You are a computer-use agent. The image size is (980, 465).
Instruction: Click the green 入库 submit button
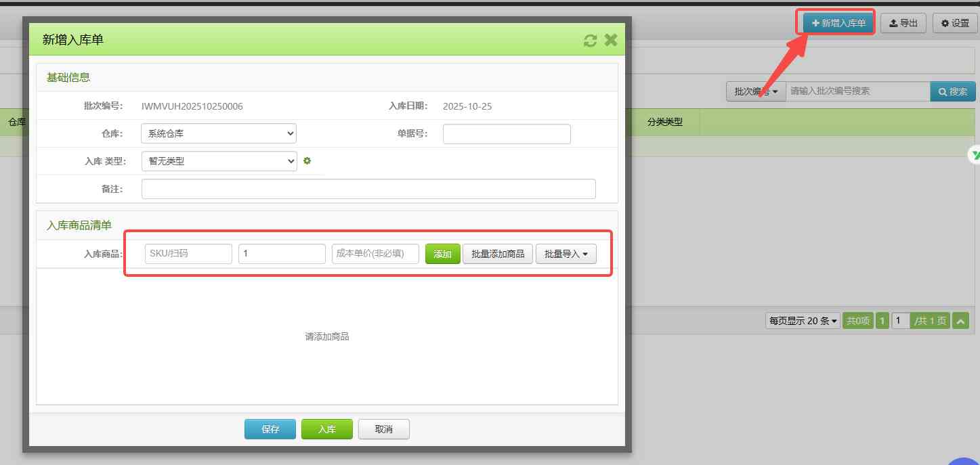click(x=326, y=429)
